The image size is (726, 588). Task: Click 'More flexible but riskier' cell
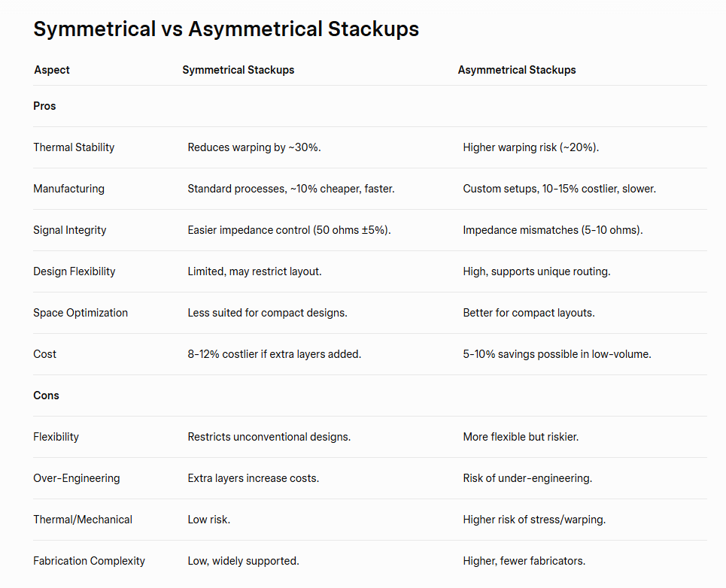pyautogui.click(x=521, y=437)
